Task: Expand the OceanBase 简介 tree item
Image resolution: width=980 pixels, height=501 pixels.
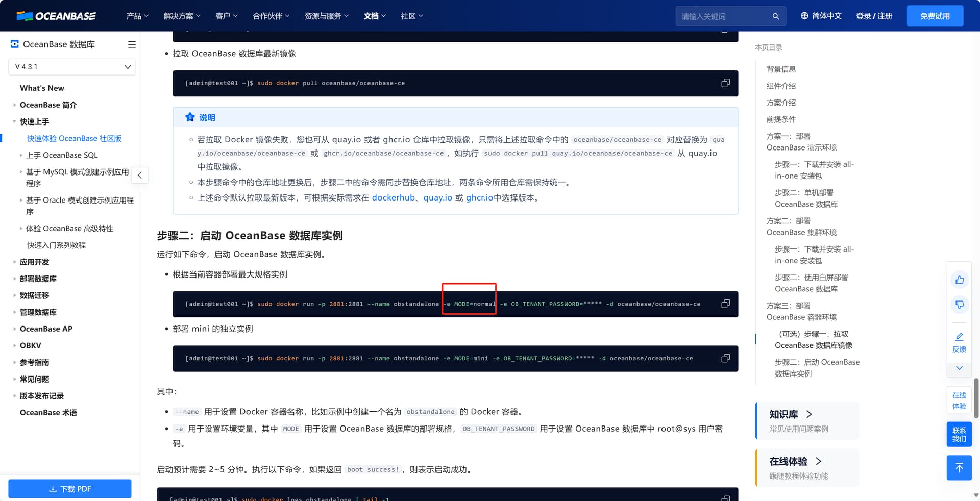Action: click(x=14, y=105)
